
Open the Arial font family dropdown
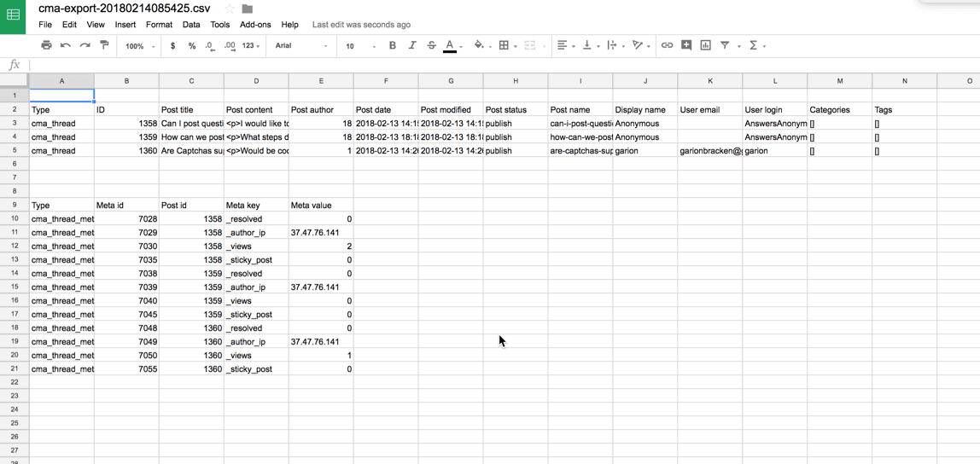[x=301, y=46]
